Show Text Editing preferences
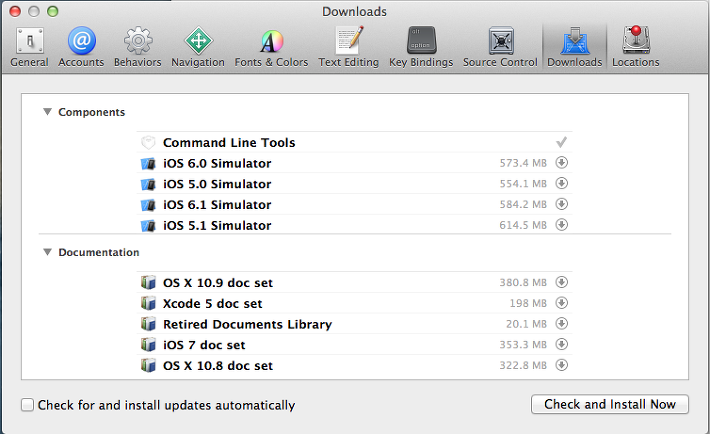Viewport: 710px width, 434px height. (348, 47)
